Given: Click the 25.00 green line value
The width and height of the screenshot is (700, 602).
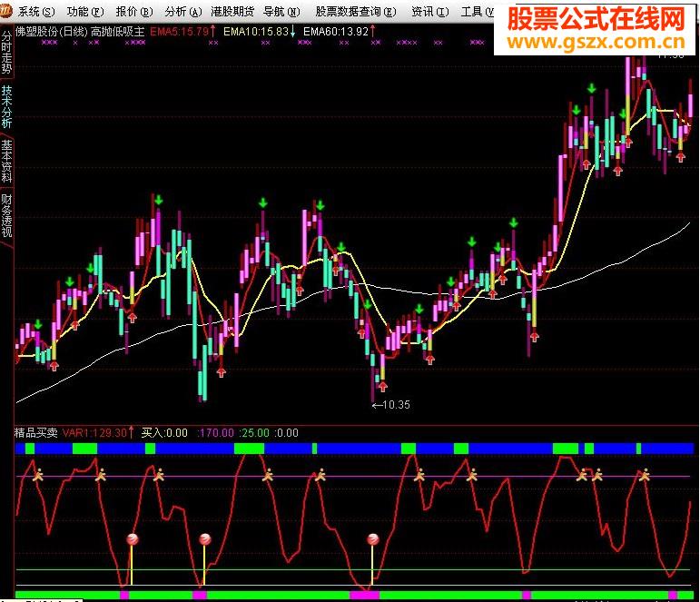Looking at the screenshot, I should click(x=254, y=433).
